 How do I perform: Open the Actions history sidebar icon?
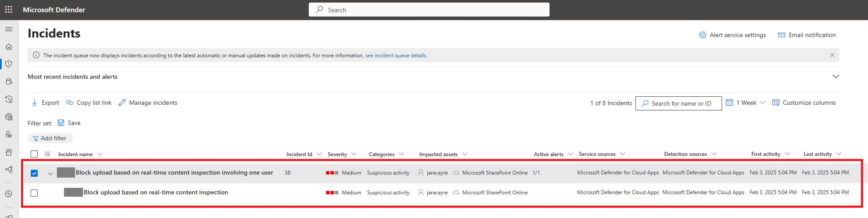(8, 99)
